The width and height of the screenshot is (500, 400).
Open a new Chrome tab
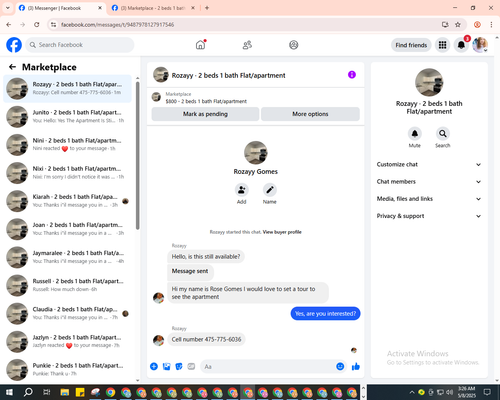pos(207,8)
